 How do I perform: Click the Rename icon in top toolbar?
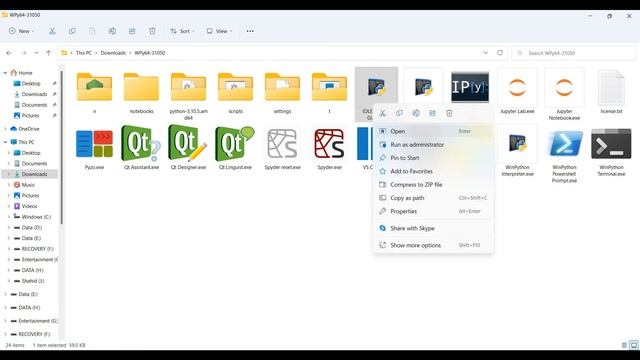(112, 31)
